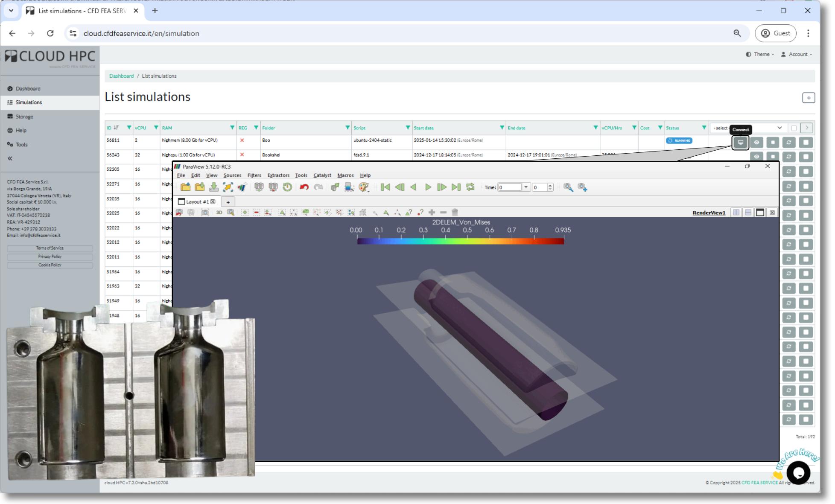Image resolution: width=835 pixels, height=504 pixels.
Task: Tick the row checkbox for simulation 56811
Action: [806, 143]
